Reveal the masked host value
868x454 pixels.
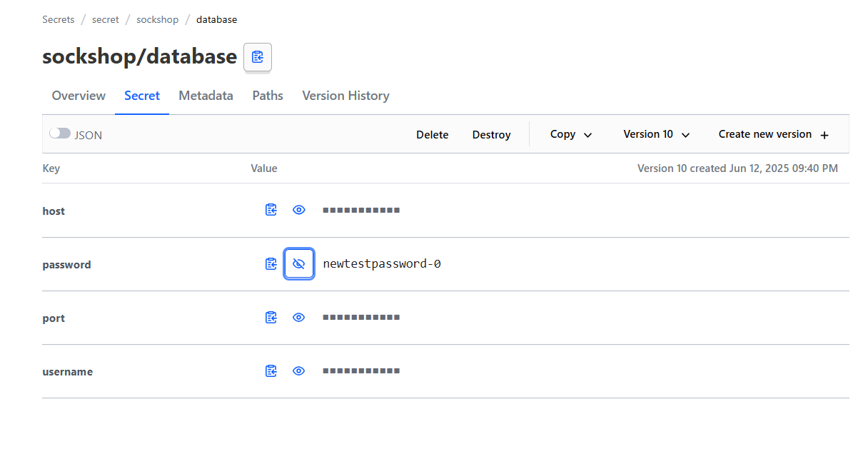(x=299, y=210)
